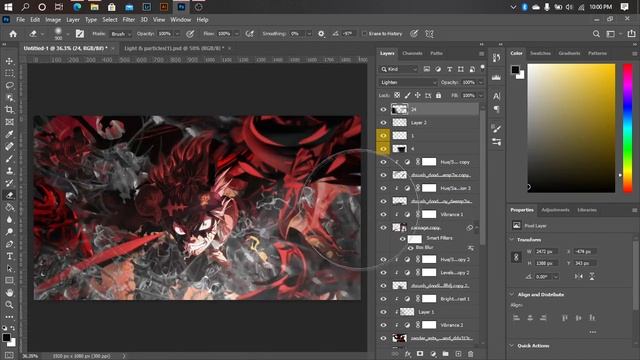Hide Layer 2 visibility eye

(383, 122)
